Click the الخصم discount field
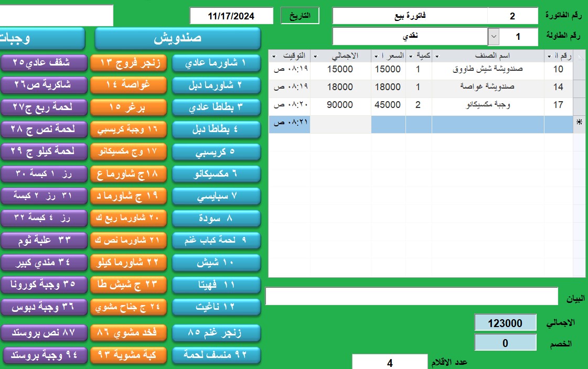The height and width of the screenshot is (369, 588). click(x=505, y=343)
